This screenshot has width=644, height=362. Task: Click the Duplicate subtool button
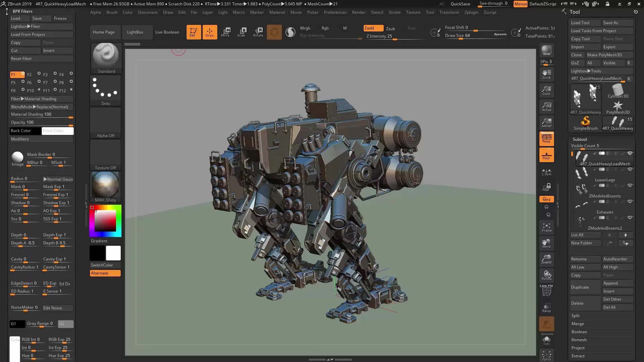pos(585,287)
